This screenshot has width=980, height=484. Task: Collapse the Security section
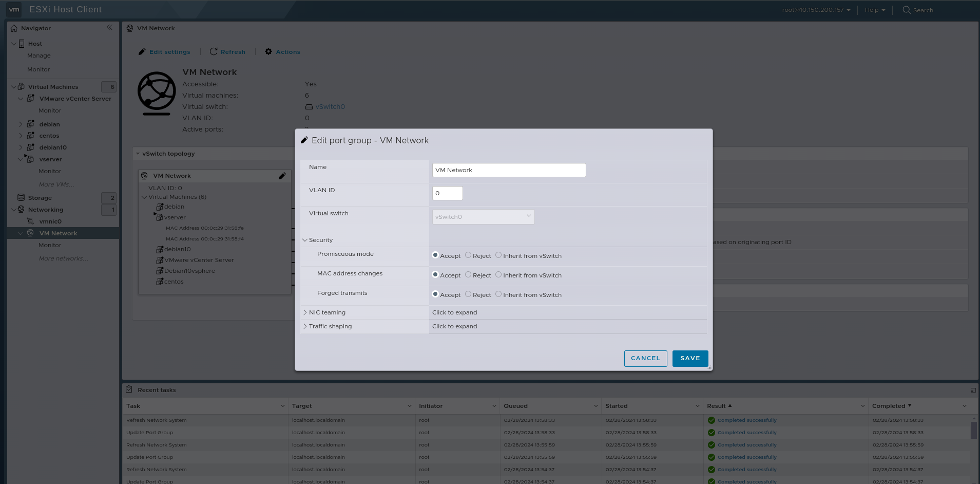[x=305, y=240]
